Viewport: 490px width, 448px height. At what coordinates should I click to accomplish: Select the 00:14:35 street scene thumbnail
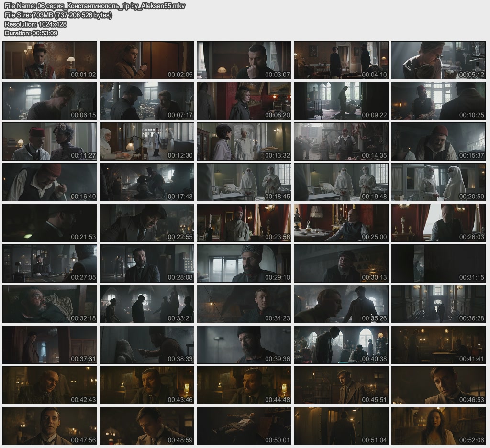coord(341,142)
